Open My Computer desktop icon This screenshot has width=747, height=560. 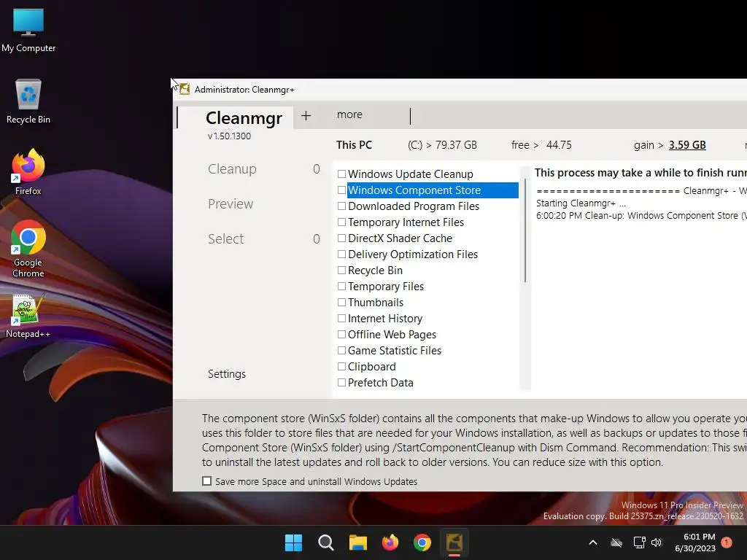pyautogui.click(x=28, y=31)
